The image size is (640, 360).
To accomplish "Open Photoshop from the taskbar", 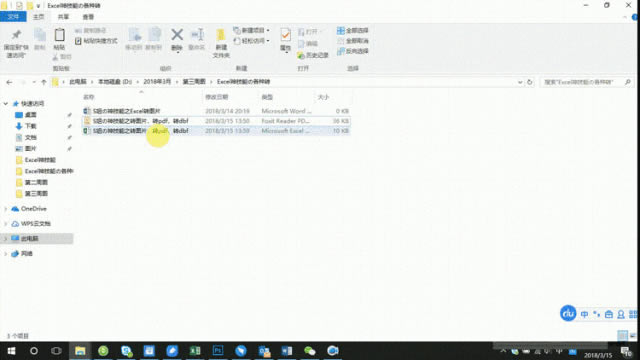I will pyautogui.click(x=218, y=351).
